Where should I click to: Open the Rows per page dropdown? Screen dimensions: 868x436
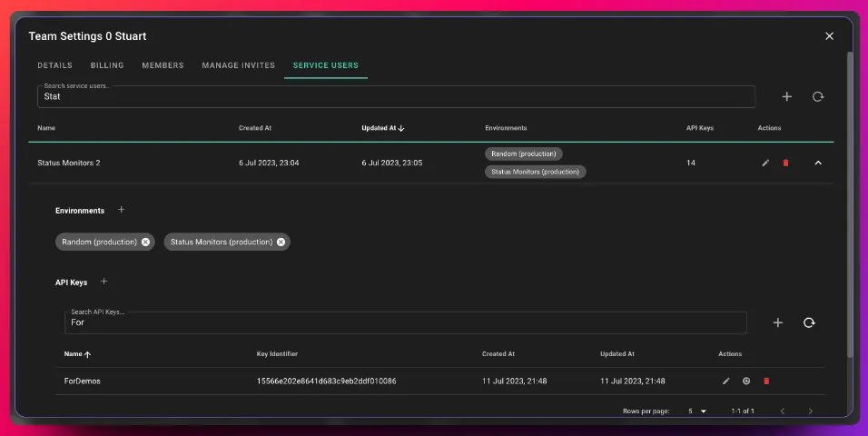(x=696, y=411)
